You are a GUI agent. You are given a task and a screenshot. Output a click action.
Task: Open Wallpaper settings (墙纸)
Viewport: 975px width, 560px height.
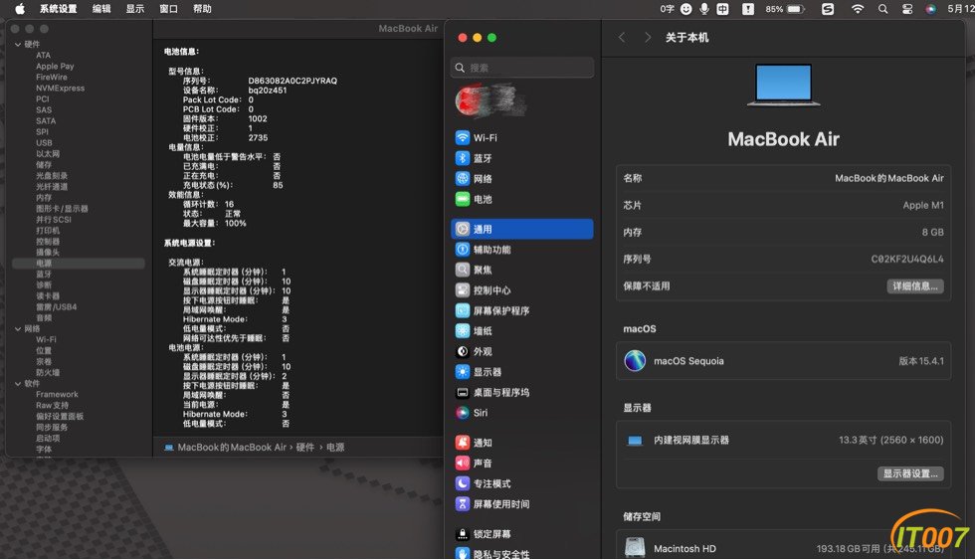tap(521, 331)
